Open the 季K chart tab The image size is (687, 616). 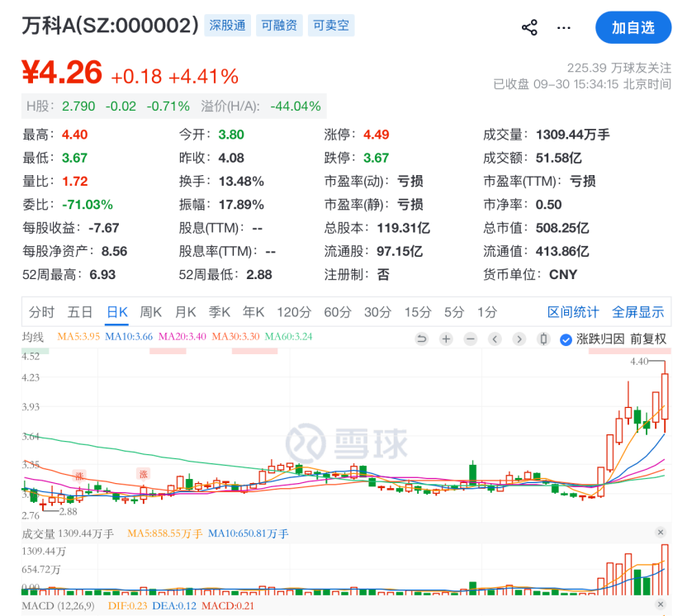[x=220, y=312]
